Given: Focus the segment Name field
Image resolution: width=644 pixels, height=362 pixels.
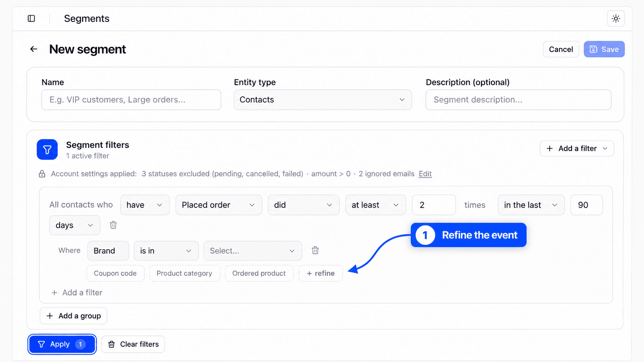Looking at the screenshot, I should click(131, 100).
